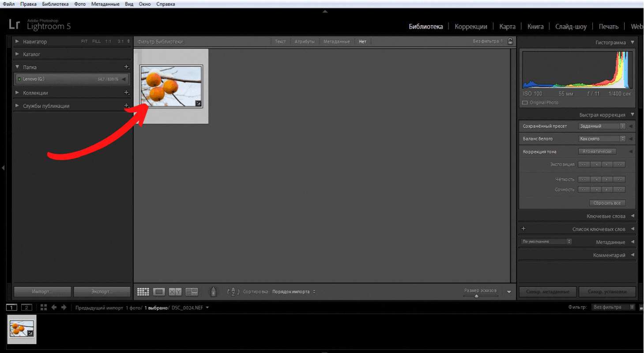
Task: Click the filter lock icon
Action: [x=510, y=42]
